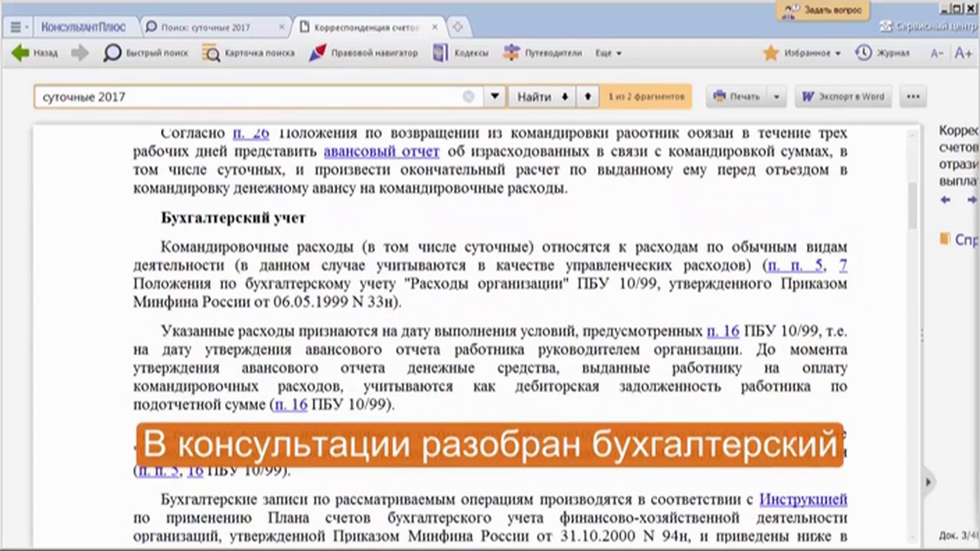Open a new tab
Screen dimensions: 980x551
tap(458, 27)
